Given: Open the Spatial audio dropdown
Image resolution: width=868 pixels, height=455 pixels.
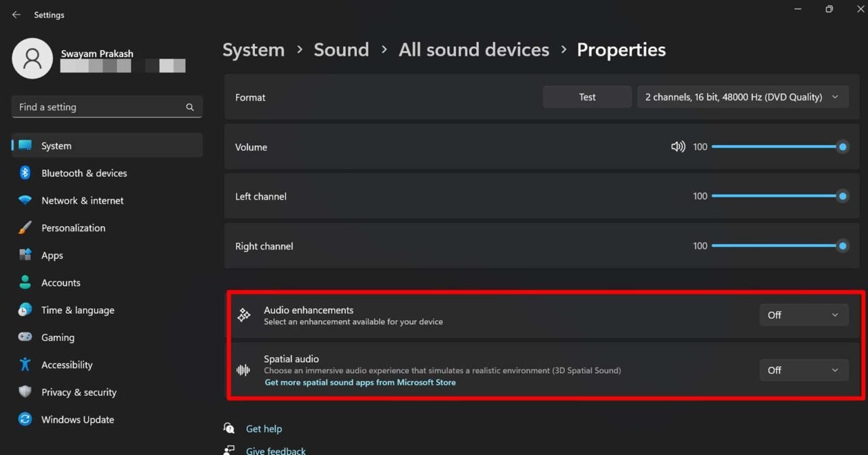Looking at the screenshot, I should [804, 370].
